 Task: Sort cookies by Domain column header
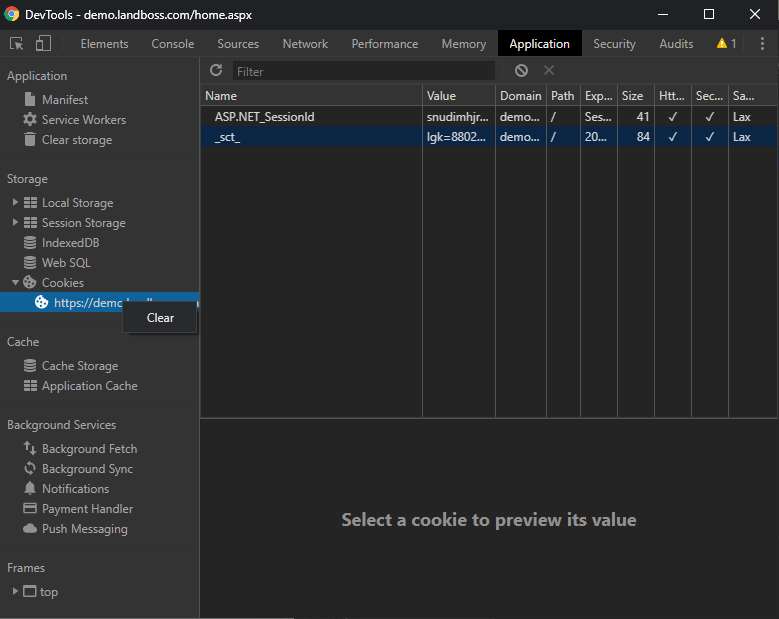pos(521,96)
